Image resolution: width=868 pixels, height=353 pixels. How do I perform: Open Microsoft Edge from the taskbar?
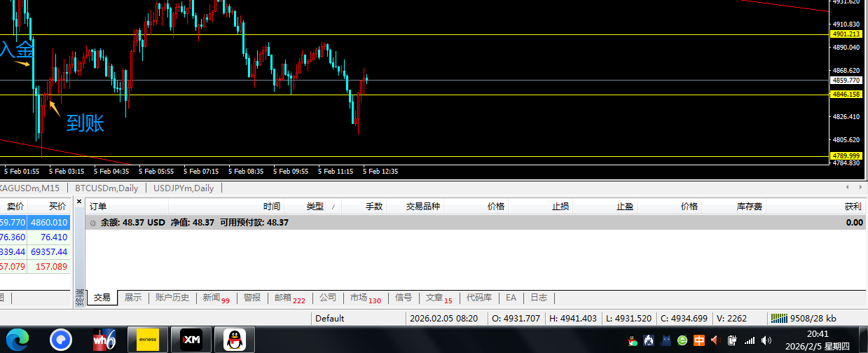coord(18,340)
